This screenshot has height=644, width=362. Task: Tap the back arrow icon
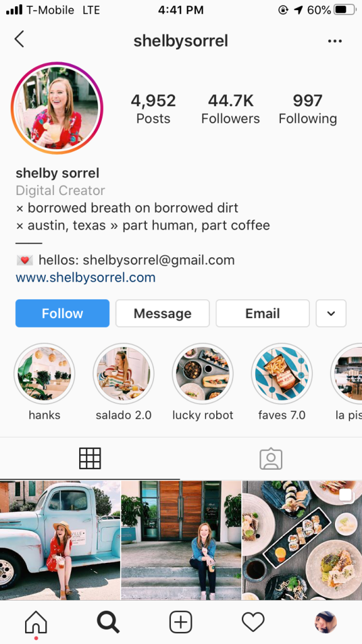point(19,40)
